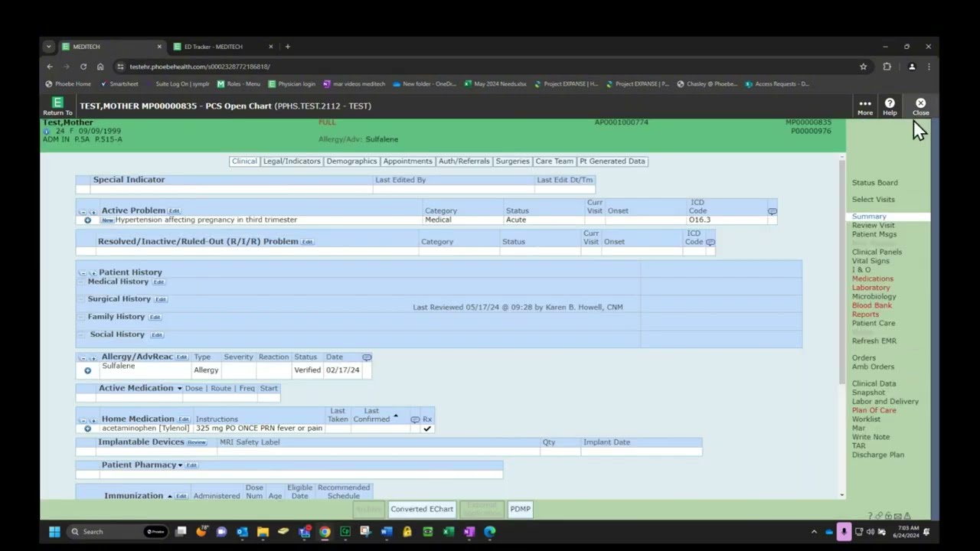This screenshot has height=551, width=980.
Task: Reload the browser page
Action: (x=83, y=67)
